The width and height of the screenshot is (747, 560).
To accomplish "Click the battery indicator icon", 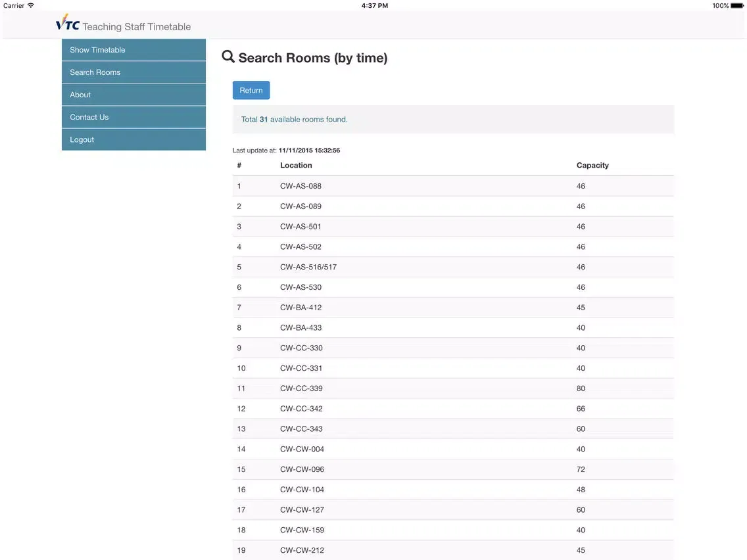I will pos(738,5).
